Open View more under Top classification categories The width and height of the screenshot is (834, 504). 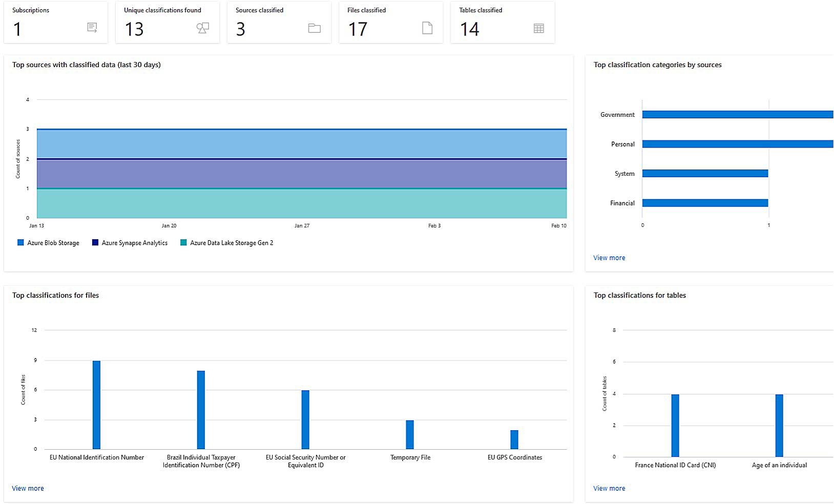tap(609, 257)
